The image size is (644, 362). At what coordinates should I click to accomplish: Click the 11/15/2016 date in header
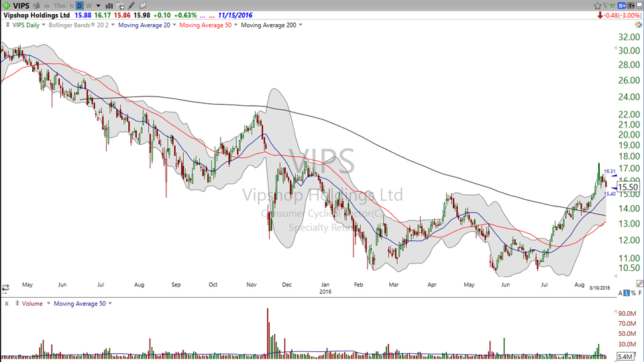235,15
